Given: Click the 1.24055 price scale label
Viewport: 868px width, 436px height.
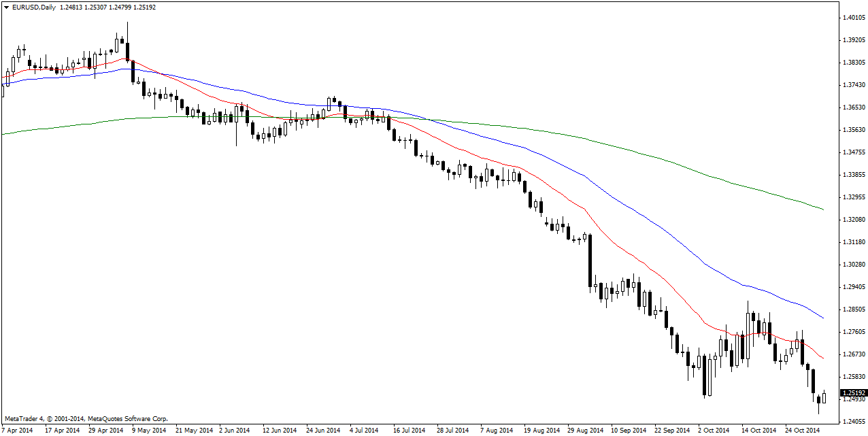Looking at the screenshot, I should (853, 422).
